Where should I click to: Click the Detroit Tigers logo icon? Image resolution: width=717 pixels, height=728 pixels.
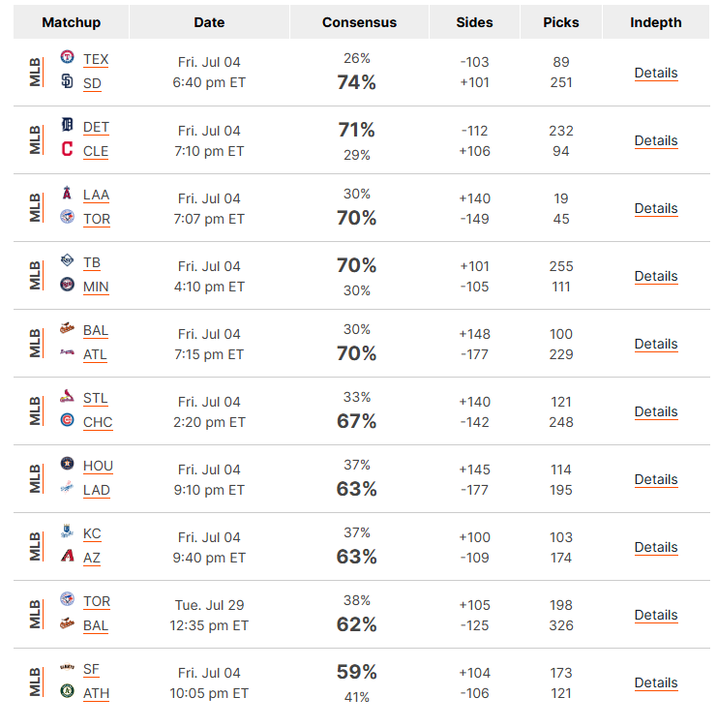[x=68, y=125]
